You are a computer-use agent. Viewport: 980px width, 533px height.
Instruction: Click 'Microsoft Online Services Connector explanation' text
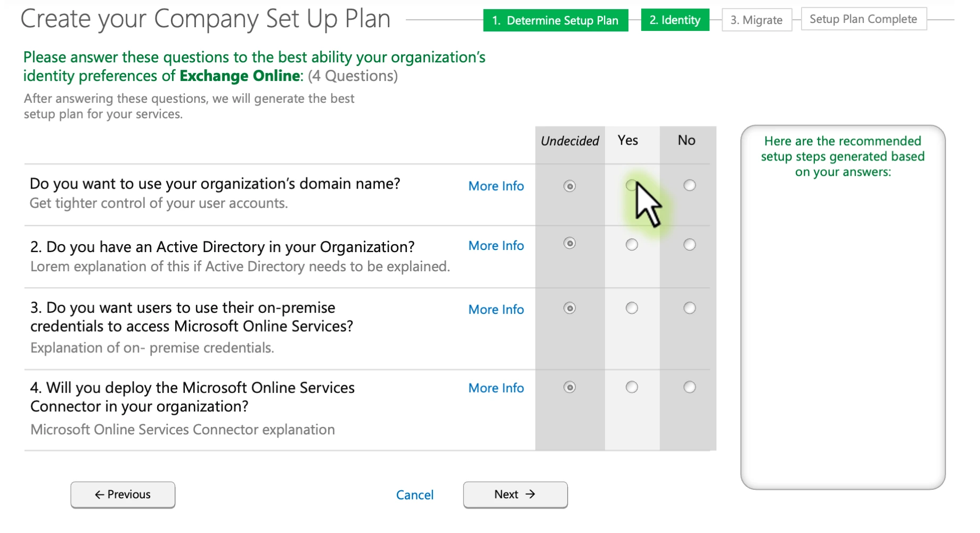(x=183, y=430)
